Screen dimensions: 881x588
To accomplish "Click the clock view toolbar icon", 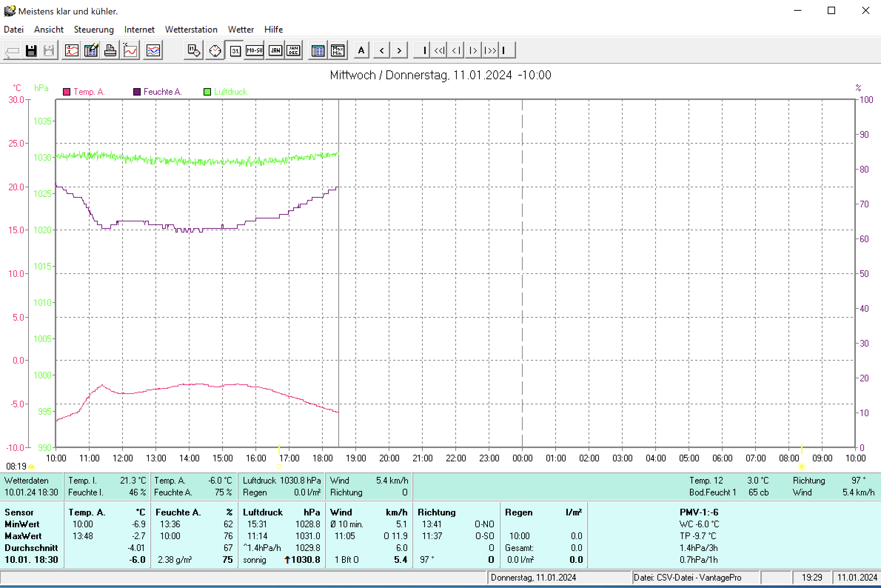I will click(x=215, y=50).
